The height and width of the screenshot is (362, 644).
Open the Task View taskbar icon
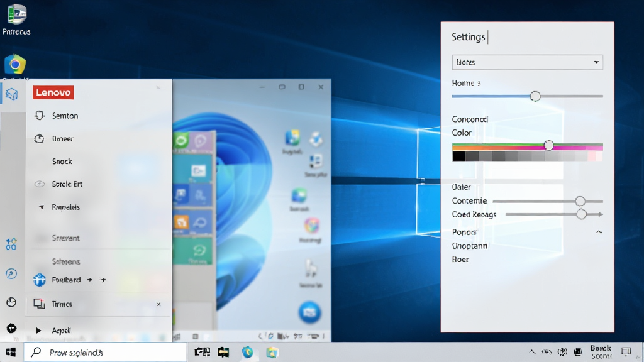pyautogui.click(x=202, y=352)
